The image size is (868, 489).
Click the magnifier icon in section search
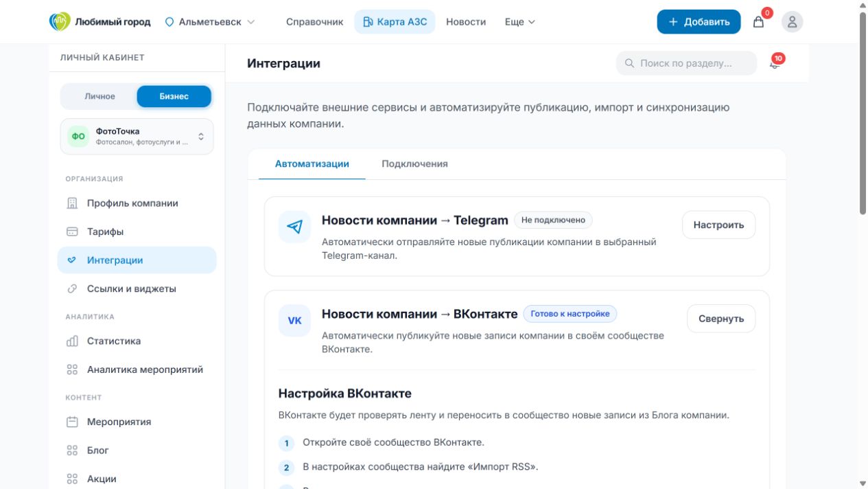629,63
